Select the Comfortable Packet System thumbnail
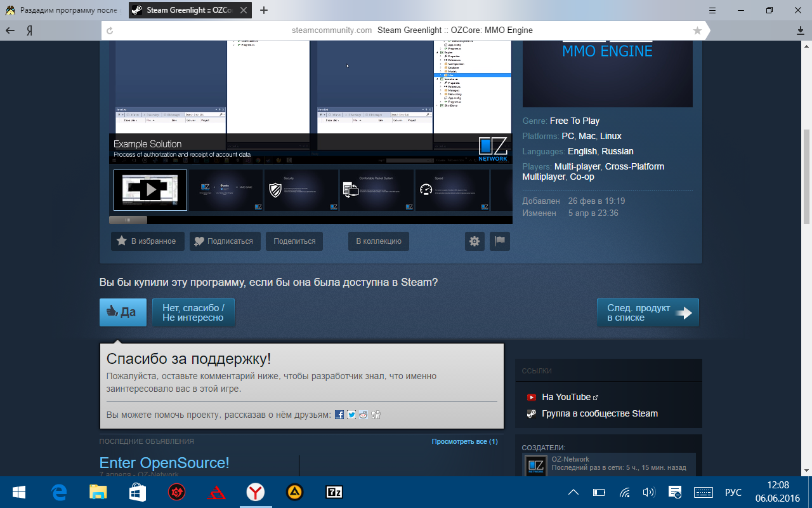This screenshot has height=508, width=812. point(377,190)
